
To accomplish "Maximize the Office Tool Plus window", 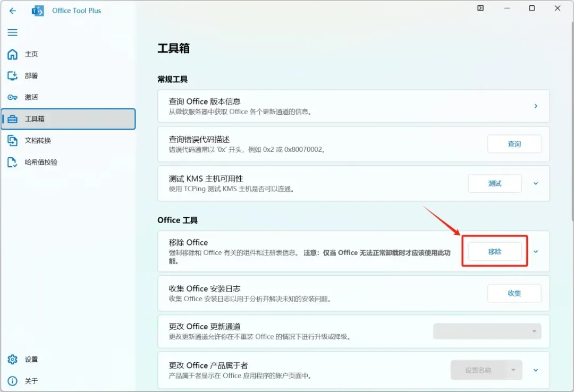I will click(532, 8).
